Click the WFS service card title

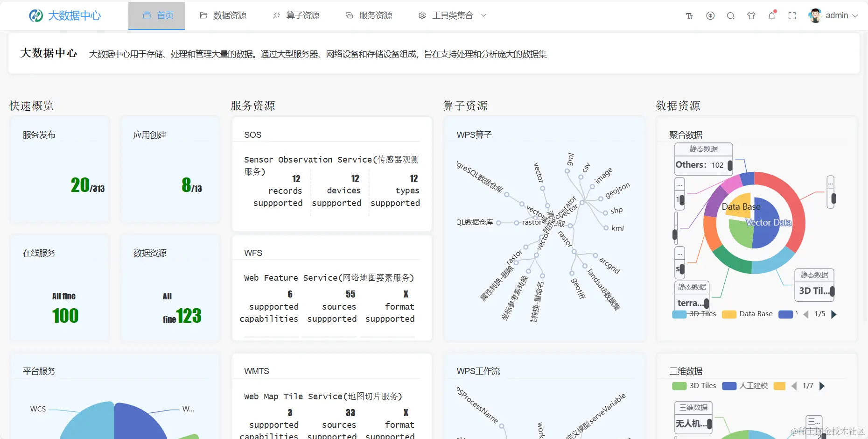coord(253,253)
